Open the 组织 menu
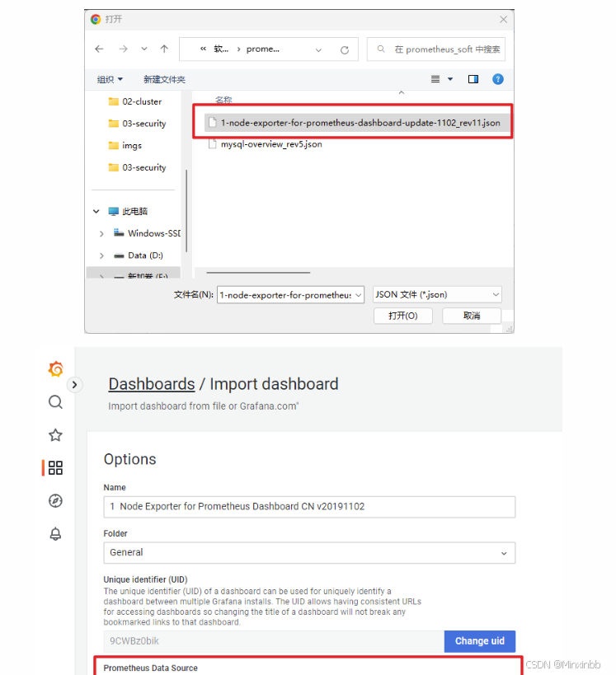The image size is (616, 675). [x=110, y=79]
